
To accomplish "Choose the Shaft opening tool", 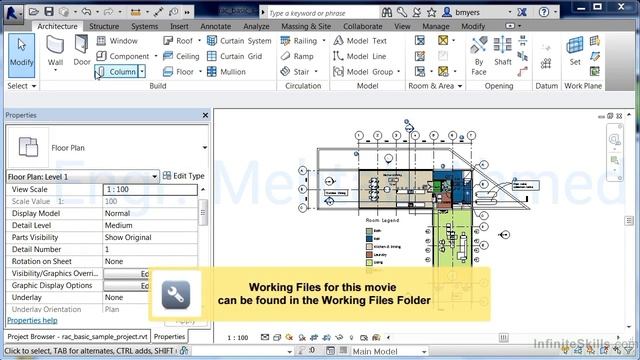I will pos(502,51).
